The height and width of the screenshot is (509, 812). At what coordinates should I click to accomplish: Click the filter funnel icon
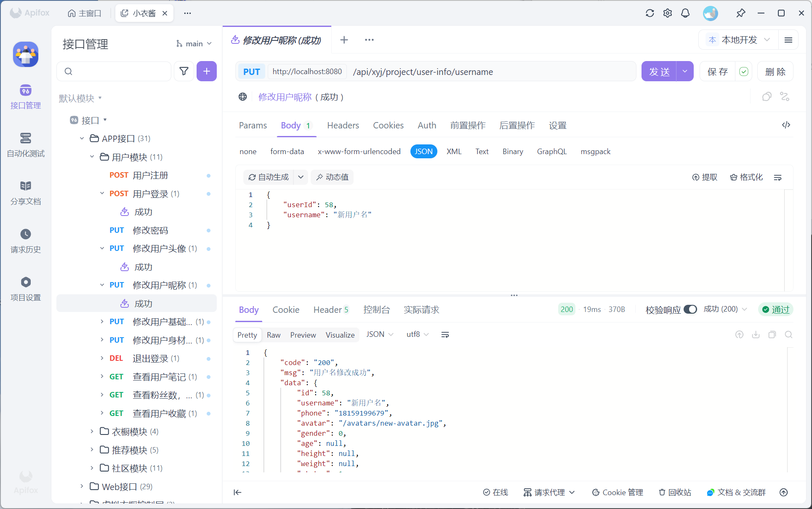tap(184, 71)
